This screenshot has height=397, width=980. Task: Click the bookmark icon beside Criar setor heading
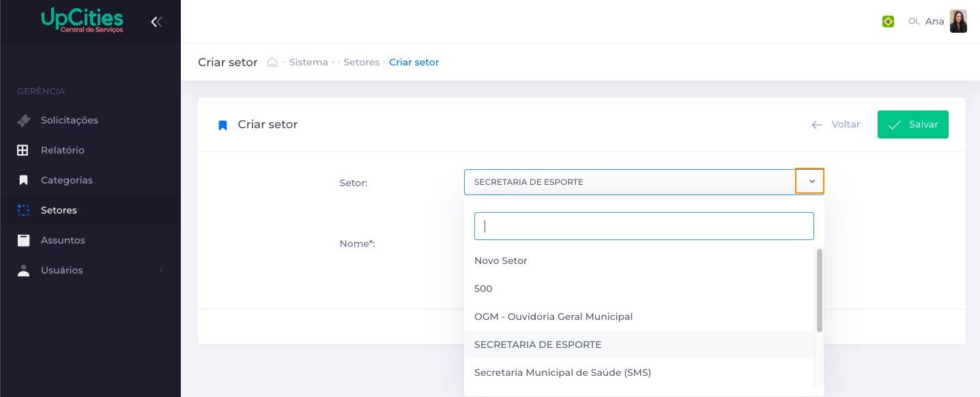pyautogui.click(x=222, y=126)
